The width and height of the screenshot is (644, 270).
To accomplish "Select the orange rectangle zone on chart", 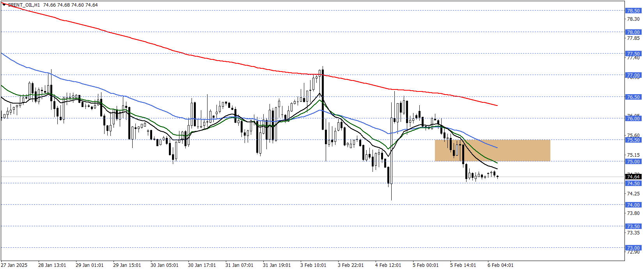I will point(492,150).
